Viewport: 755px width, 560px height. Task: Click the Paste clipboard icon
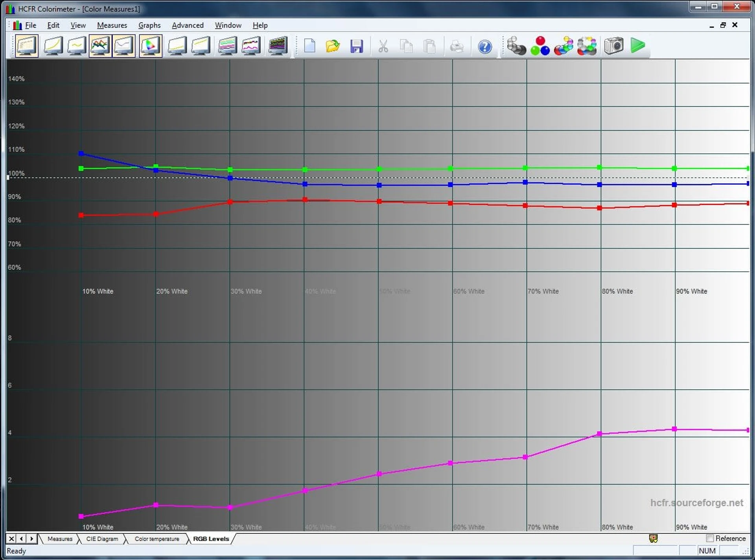429,46
